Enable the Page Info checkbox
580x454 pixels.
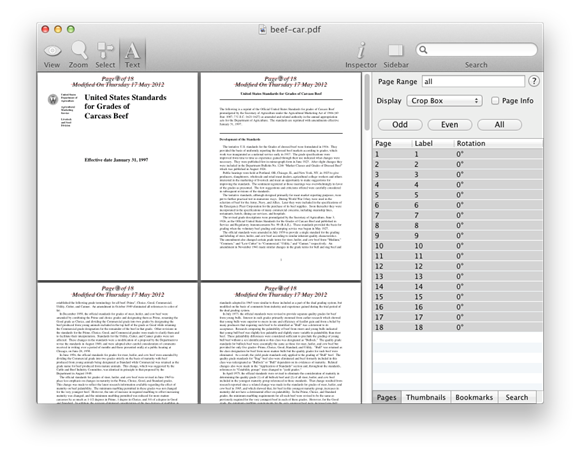(x=495, y=101)
